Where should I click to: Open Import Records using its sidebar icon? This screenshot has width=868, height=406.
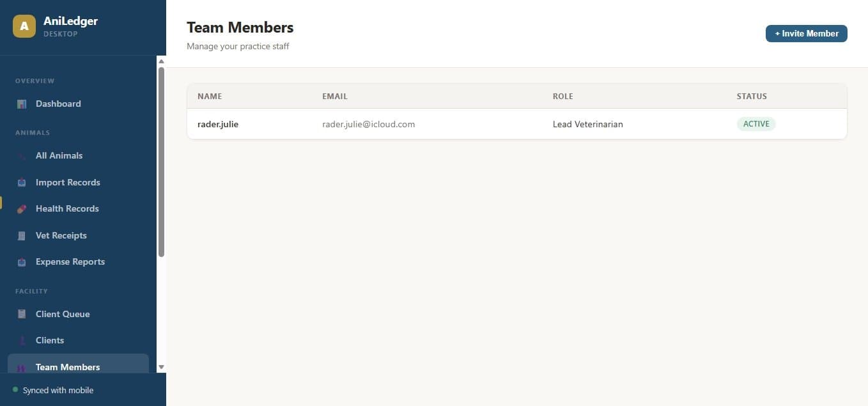tap(22, 182)
